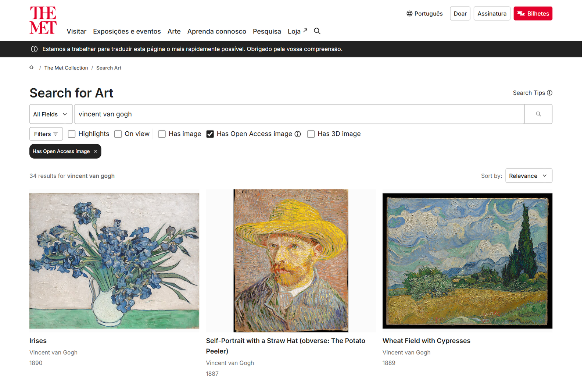Open The Met Collection breadcrumb

66,68
